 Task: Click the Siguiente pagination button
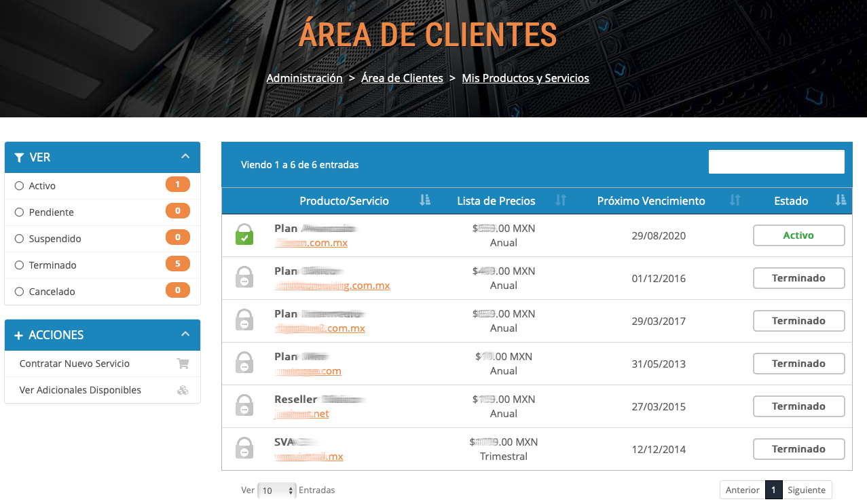point(807,490)
